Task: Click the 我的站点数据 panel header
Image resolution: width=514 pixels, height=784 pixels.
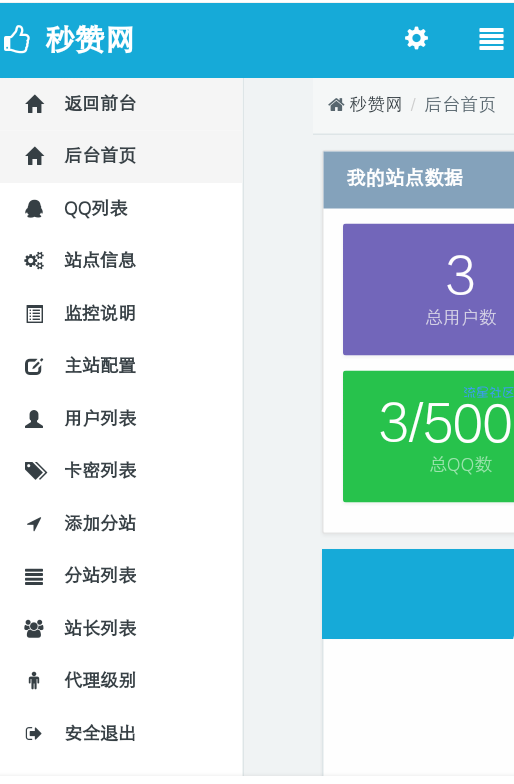Action: pyautogui.click(x=418, y=180)
